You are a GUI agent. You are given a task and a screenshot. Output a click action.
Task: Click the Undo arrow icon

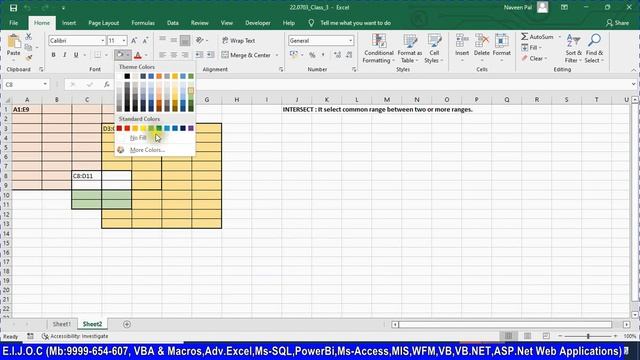(27, 8)
